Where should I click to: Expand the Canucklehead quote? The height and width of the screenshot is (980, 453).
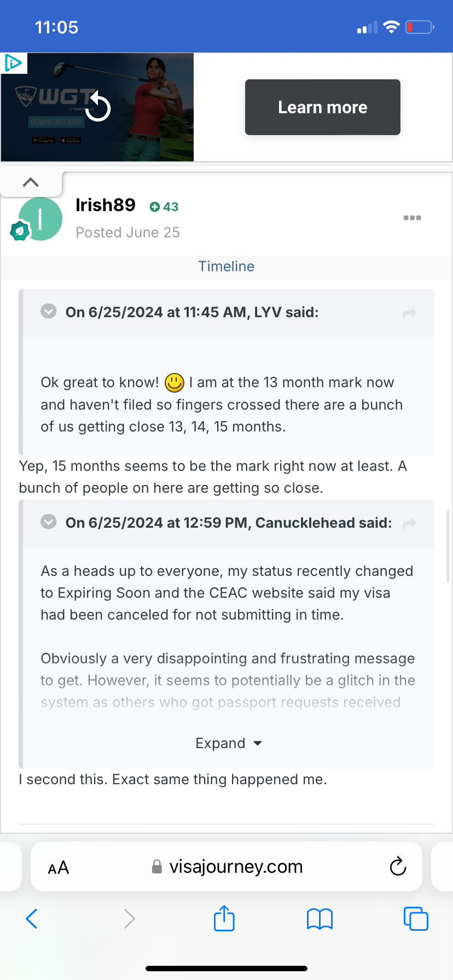click(229, 743)
